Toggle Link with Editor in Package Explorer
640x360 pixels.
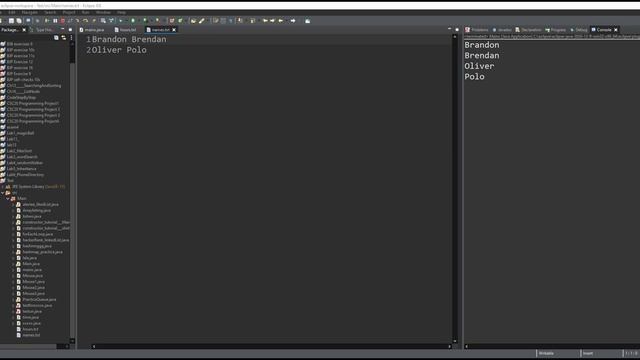[64, 38]
